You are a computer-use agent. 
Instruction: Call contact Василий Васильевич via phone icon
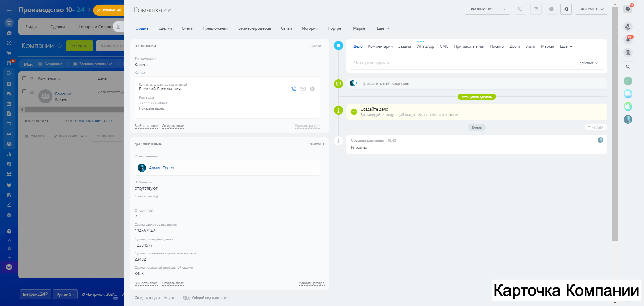pyautogui.click(x=294, y=89)
